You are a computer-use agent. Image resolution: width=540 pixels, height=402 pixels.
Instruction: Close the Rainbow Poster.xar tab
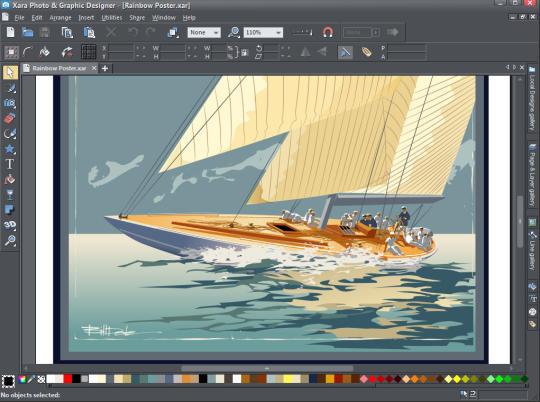click(x=94, y=68)
